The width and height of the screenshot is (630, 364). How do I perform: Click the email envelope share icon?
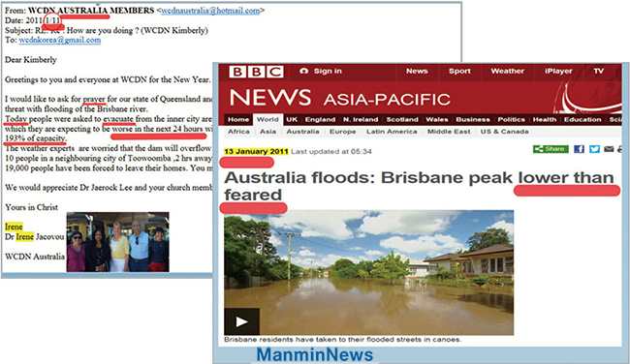point(609,149)
